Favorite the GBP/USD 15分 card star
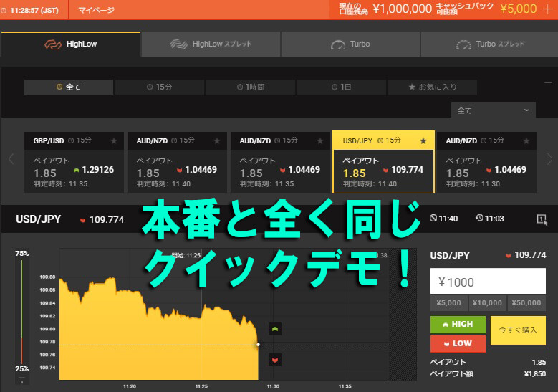This screenshot has height=392, width=558. [114, 141]
